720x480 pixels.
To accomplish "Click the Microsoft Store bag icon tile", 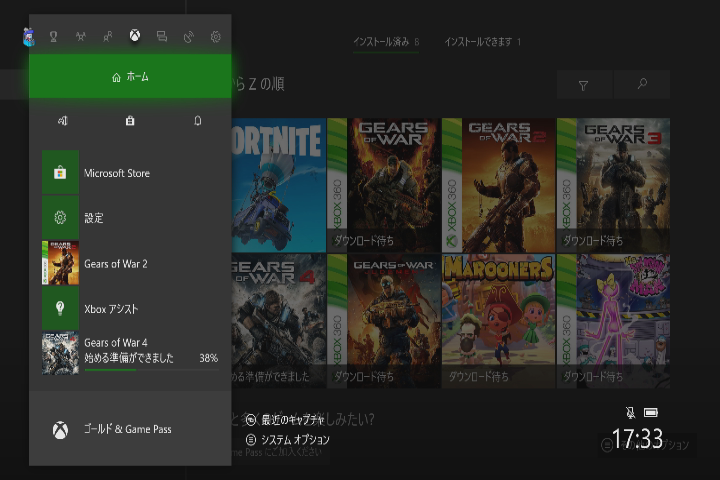I will [x=60, y=173].
